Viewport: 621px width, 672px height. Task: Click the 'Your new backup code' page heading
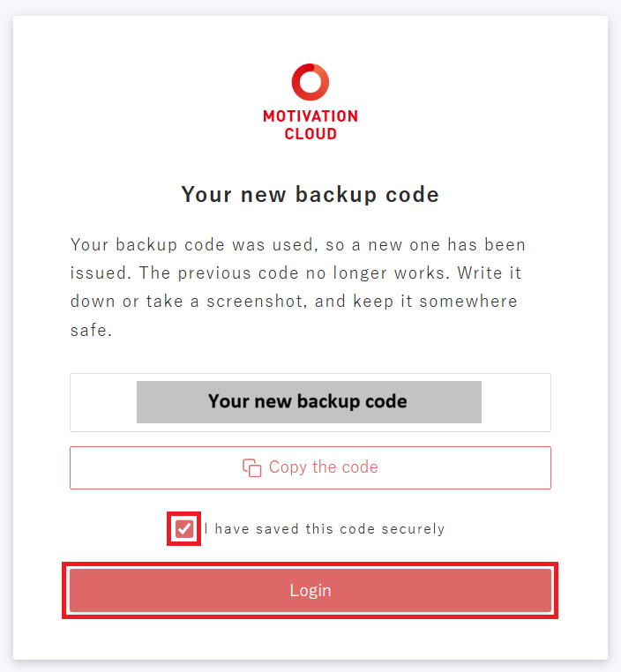[310, 195]
